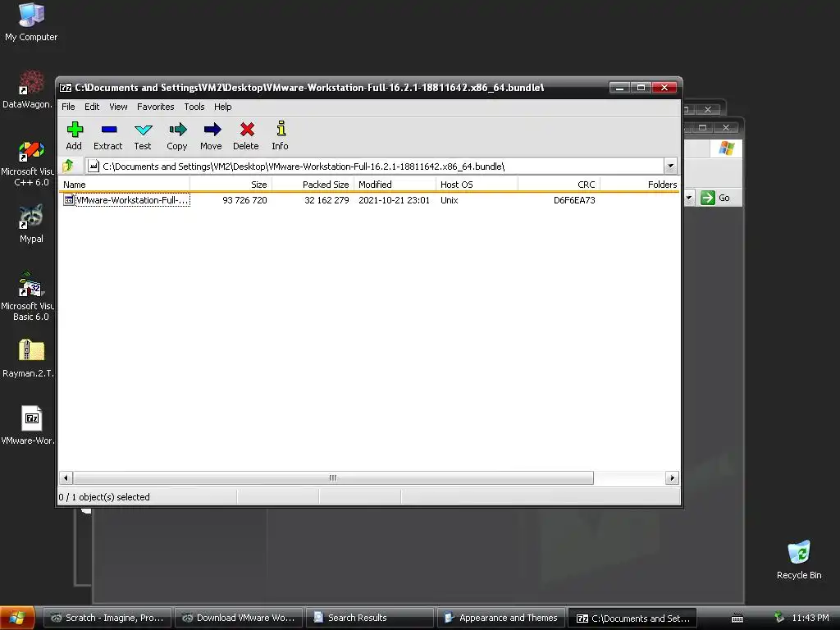Open the Help menu
Viewport: 840px width, 630px height.
(223, 107)
